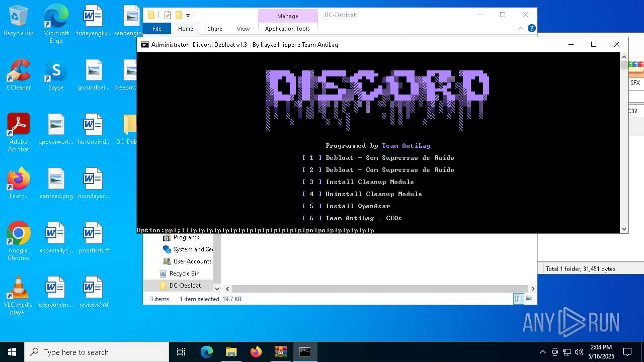The height and width of the screenshot is (362, 644).
Task: Open Edge from the taskbar
Action: (207, 352)
